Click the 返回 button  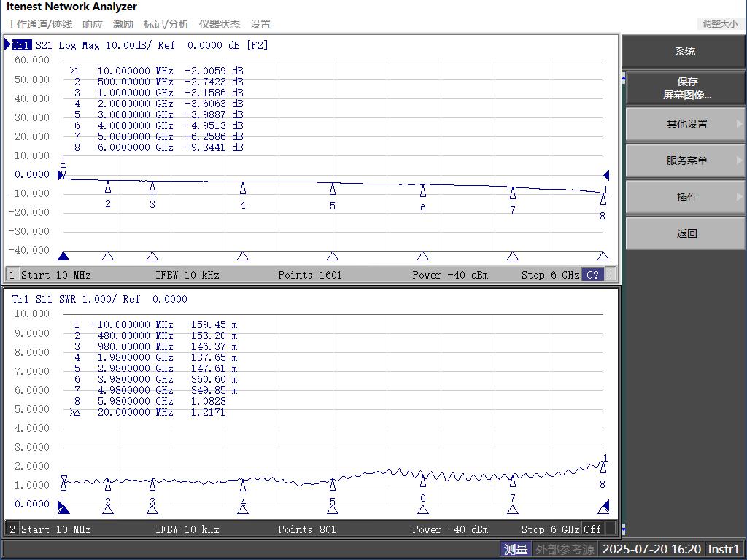[686, 233]
